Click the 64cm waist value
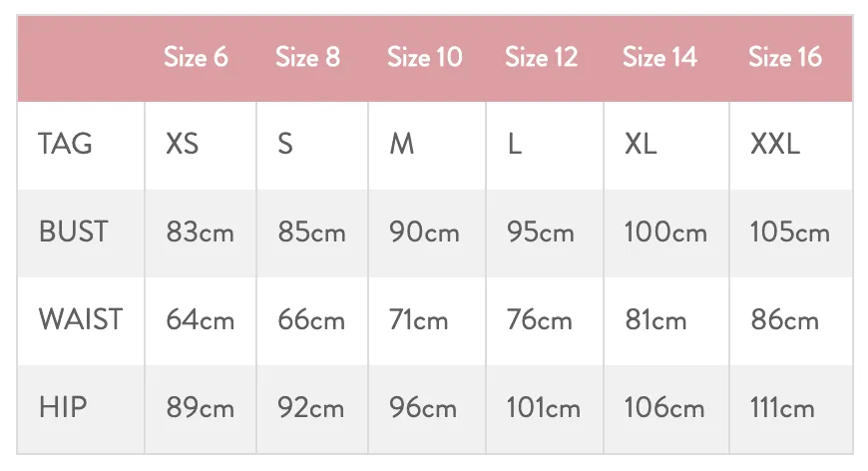868x471 pixels. [201, 319]
